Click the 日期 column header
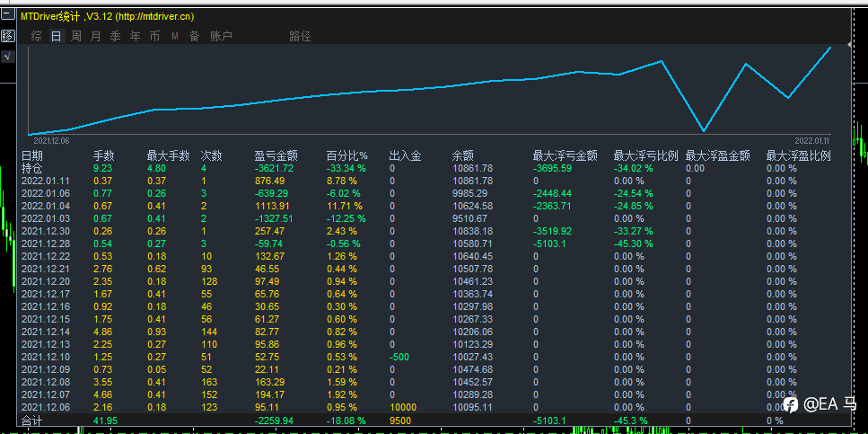This screenshot has height=434, width=868. coord(32,156)
